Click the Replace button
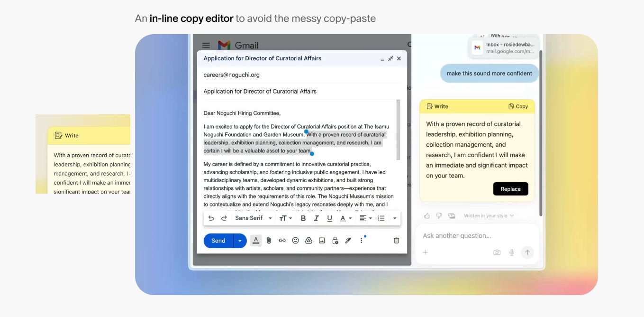Screen dimensions: 644x317 click(x=510, y=189)
